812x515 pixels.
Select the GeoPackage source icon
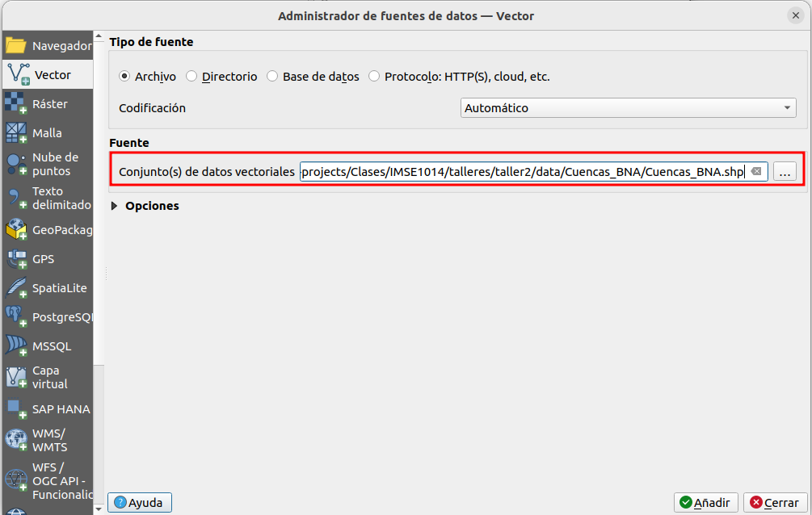pos(16,230)
